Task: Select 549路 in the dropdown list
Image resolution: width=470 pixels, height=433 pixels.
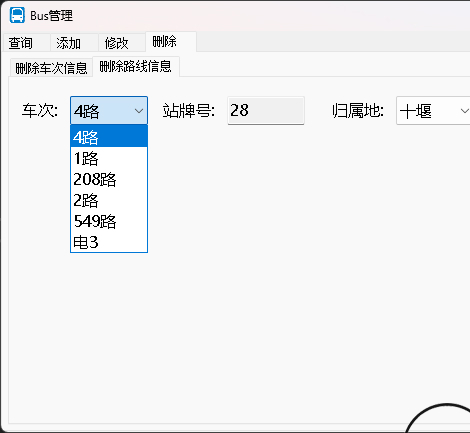Action: pos(109,221)
